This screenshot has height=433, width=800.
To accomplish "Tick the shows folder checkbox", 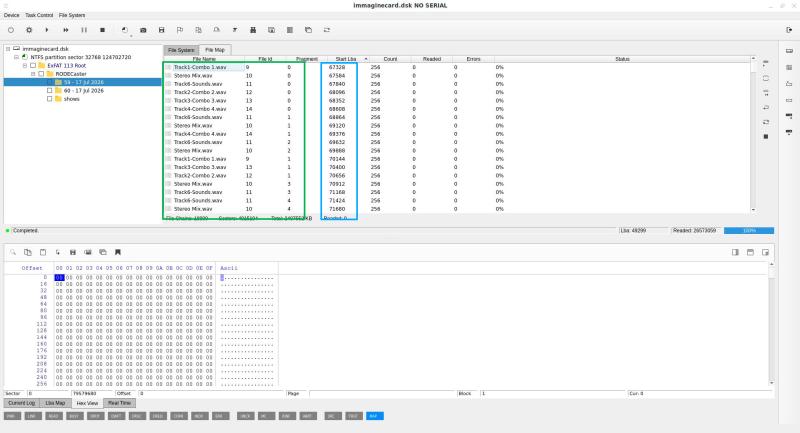I will 49,99.
